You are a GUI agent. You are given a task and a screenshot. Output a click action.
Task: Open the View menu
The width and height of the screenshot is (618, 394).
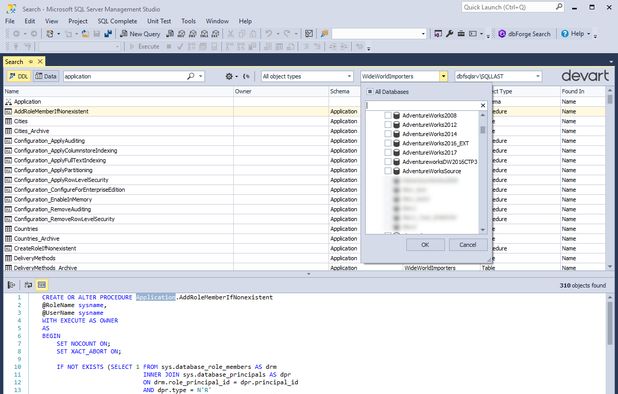pos(51,21)
